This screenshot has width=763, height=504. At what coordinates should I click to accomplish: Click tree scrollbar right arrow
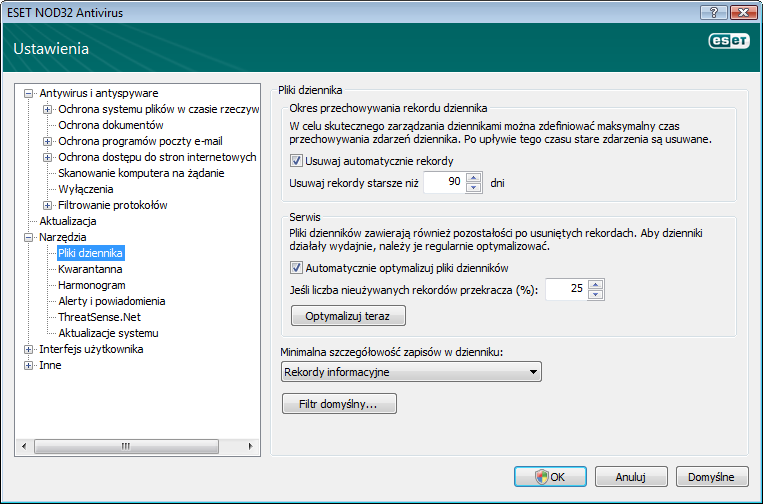point(250,446)
